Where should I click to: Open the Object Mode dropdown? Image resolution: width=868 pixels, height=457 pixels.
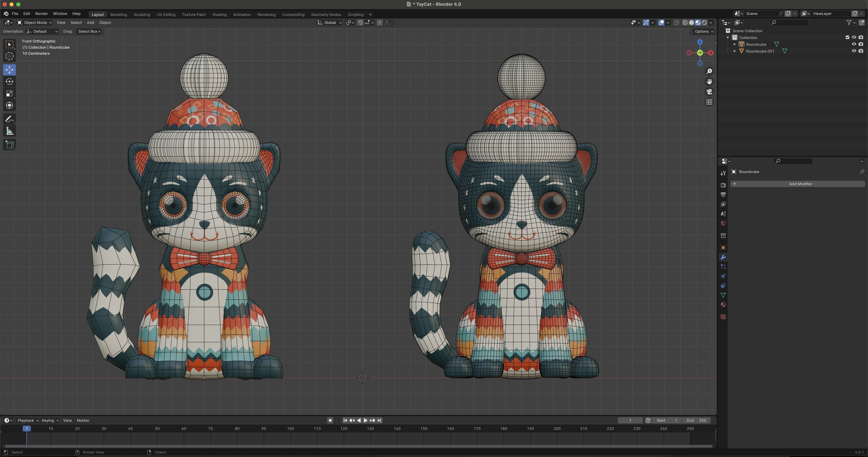tap(34, 23)
